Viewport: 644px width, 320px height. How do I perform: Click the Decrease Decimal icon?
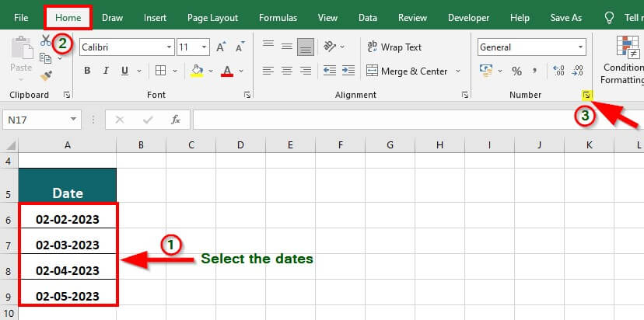[x=577, y=71]
